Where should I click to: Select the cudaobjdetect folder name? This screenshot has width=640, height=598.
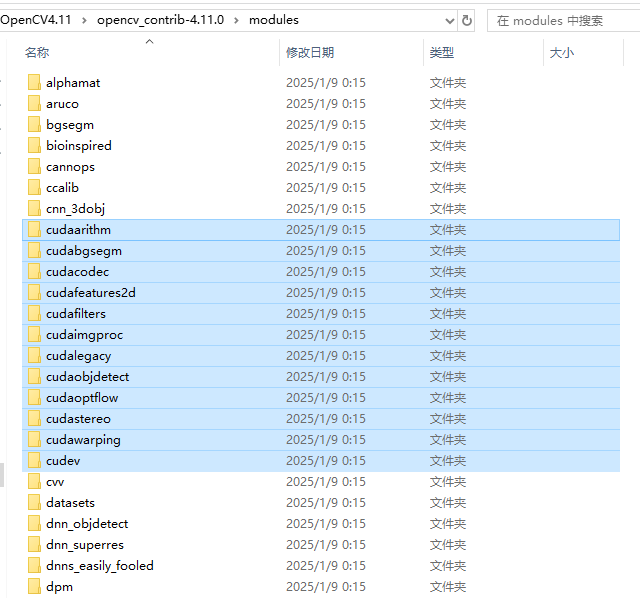88,377
